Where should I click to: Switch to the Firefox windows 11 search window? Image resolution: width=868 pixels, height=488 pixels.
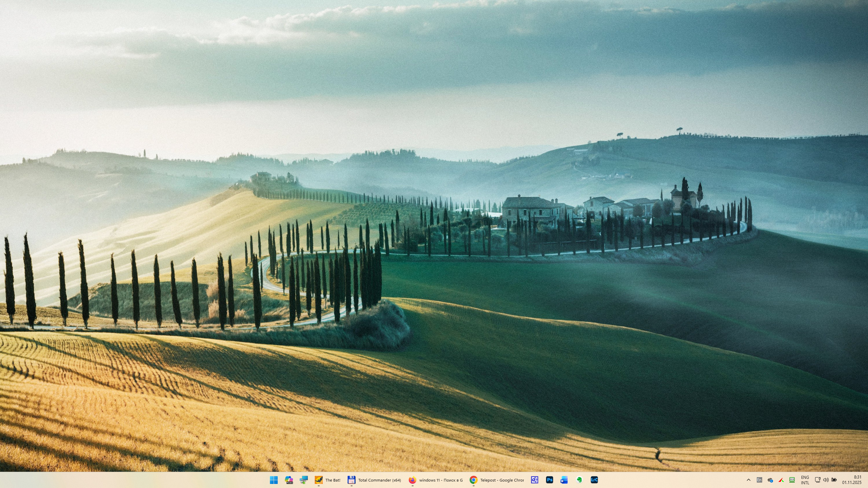tap(436, 480)
